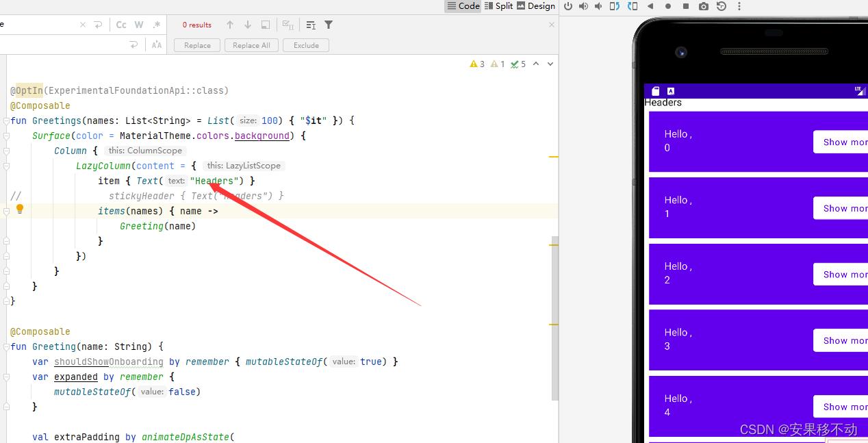The width and height of the screenshot is (868, 443).
Task: Collapse the fun Greeting function
Action: (x=6, y=346)
